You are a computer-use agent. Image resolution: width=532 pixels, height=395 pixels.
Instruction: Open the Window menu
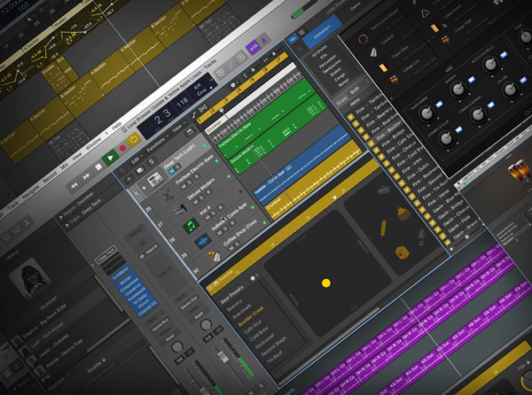point(93,143)
